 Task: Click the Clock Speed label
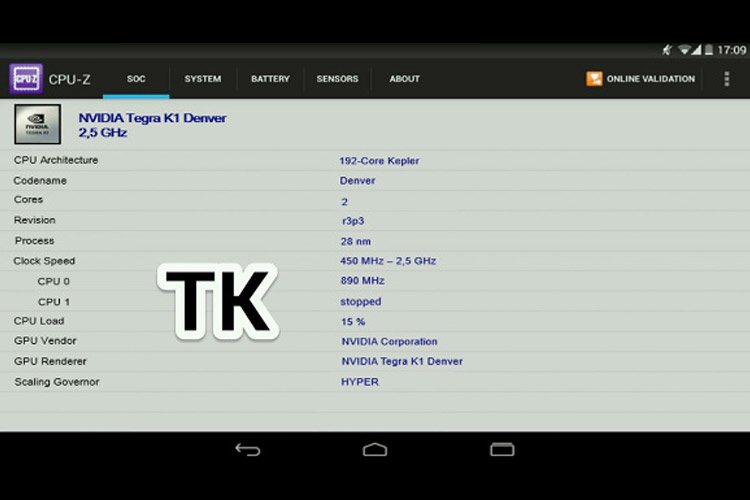tap(44, 261)
